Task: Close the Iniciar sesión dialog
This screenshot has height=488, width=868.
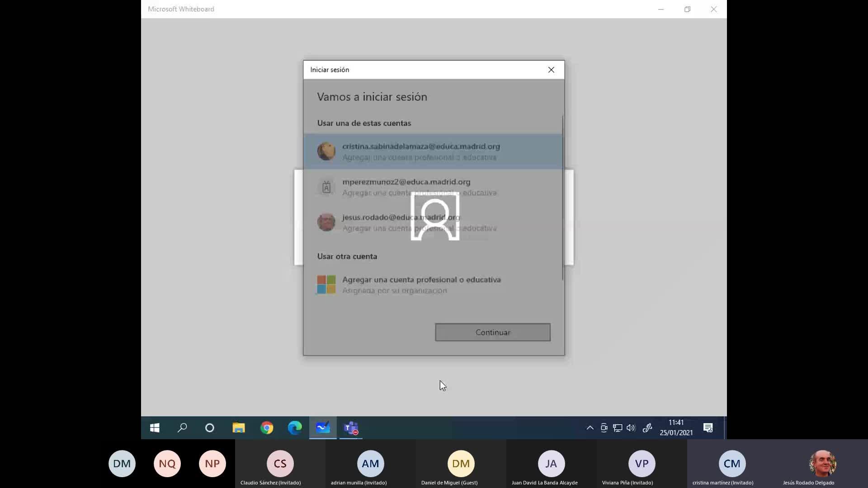Action: (x=551, y=70)
